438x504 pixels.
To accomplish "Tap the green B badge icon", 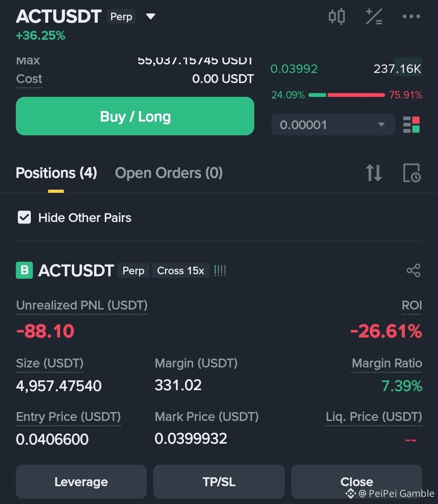I will (x=24, y=270).
